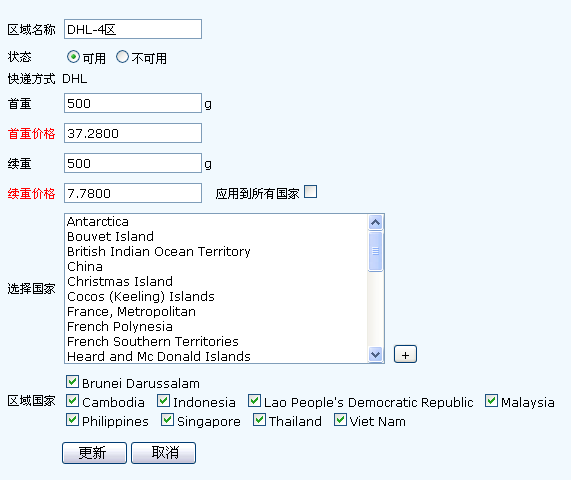The width and height of the screenshot is (571, 480).
Task: Click the 更新 update button
Action: click(94, 453)
